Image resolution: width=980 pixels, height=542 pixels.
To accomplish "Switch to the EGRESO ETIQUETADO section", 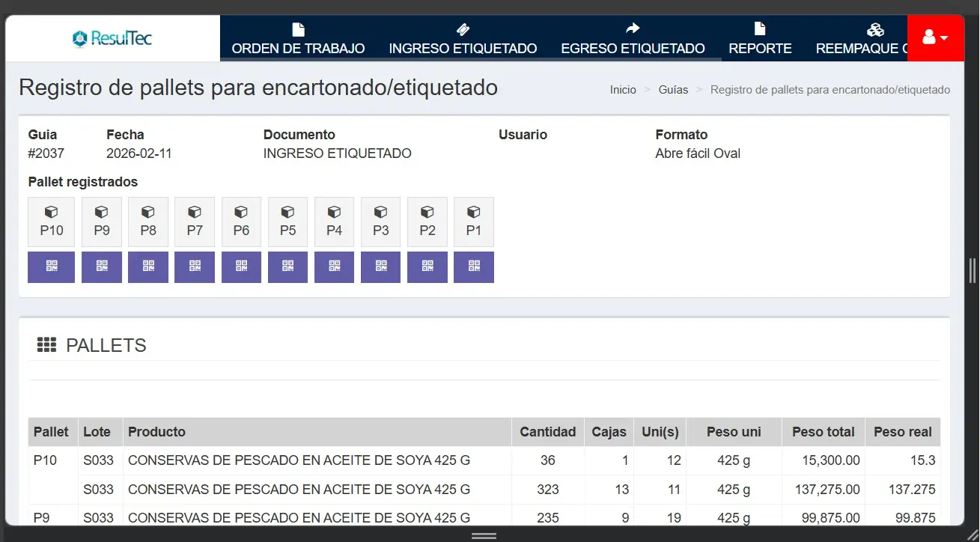I will tap(632, 47).
